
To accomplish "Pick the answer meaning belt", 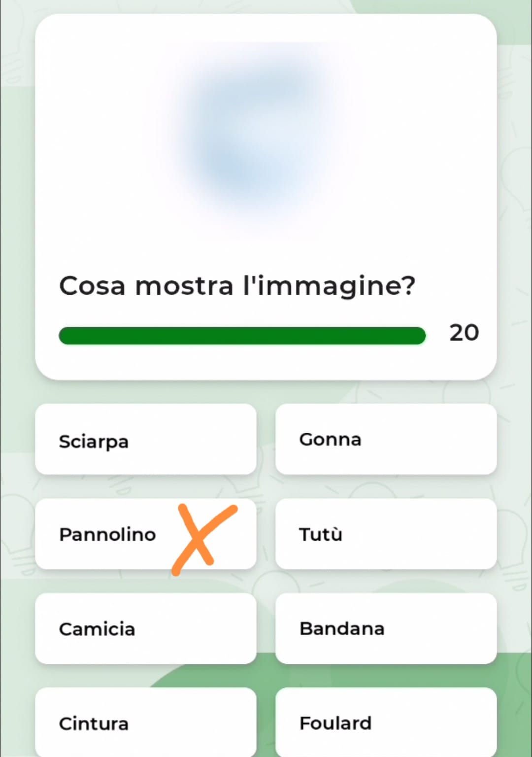I will point(145,723).
